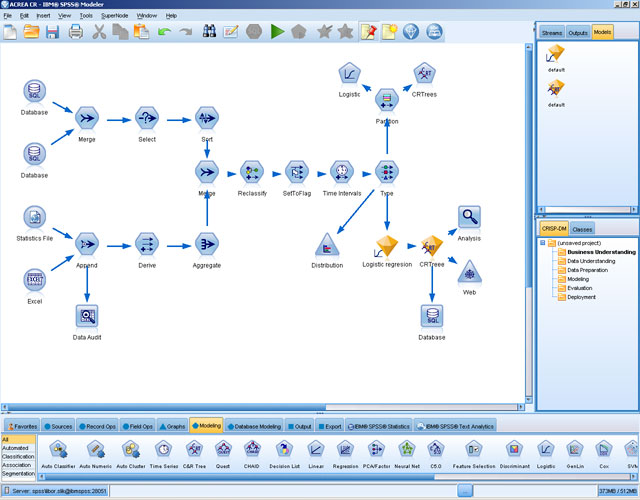Open the Help menu

pyautogui.click(x=171, y=16)
